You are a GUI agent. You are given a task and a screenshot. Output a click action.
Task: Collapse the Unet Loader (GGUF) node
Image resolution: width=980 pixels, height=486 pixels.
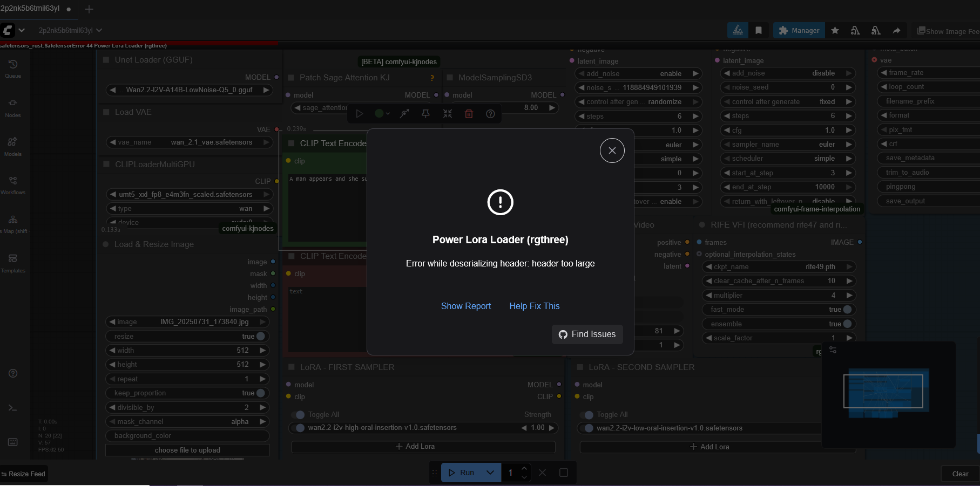[x=106, y=60]
